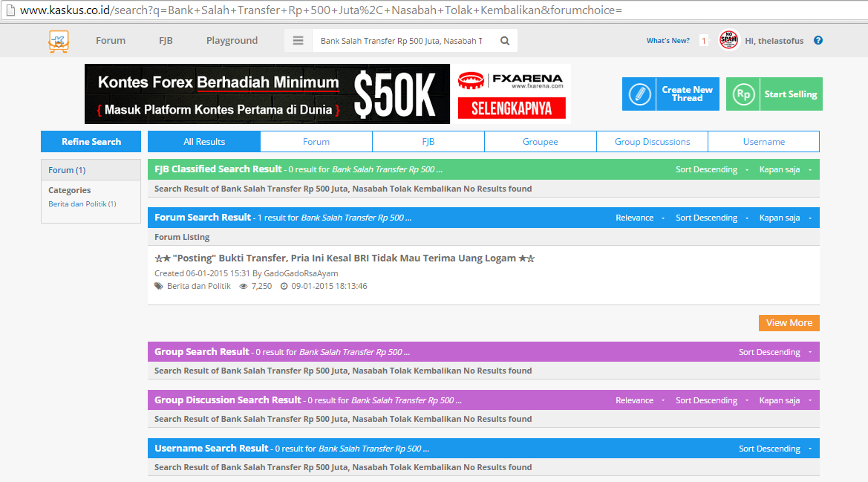This screenshot has height=482, width=868.
Task: Click the FJB Classified Search Result heading
Action: 218,169
